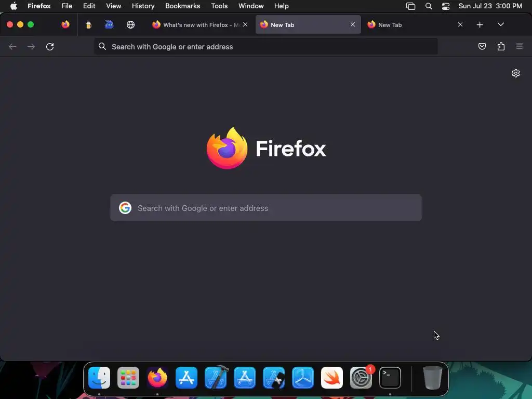
Task: Click the date and time in menu bar
Action: click(490, 6)
